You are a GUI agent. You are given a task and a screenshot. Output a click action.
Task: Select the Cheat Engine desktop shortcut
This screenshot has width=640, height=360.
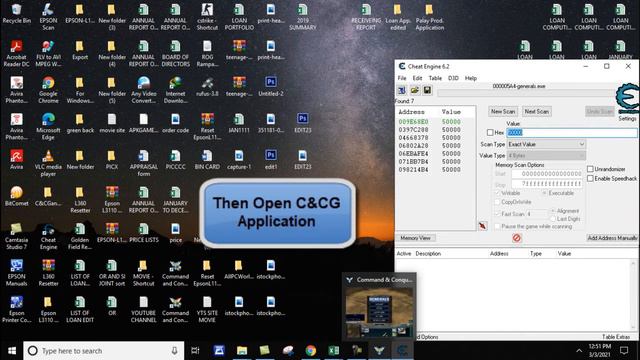tap(48, 236)
